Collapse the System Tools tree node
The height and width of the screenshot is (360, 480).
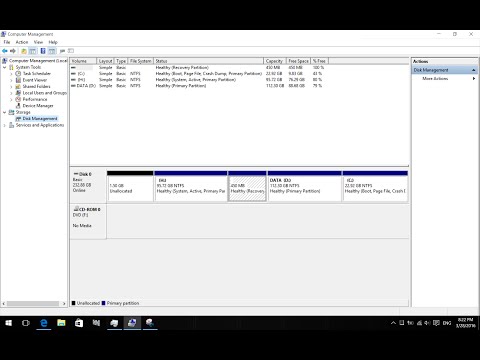click(4, 67)
